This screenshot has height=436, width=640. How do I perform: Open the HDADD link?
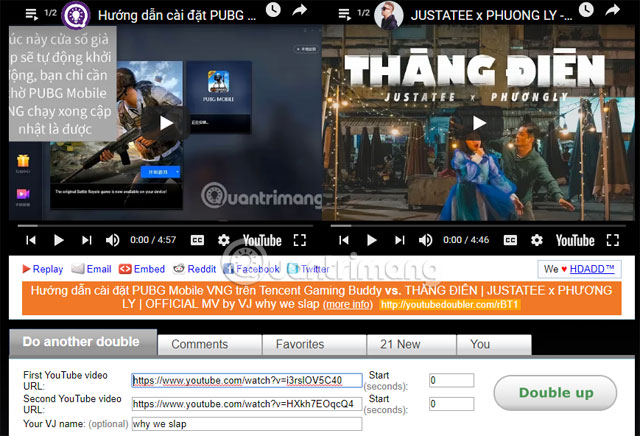point(592,269)
